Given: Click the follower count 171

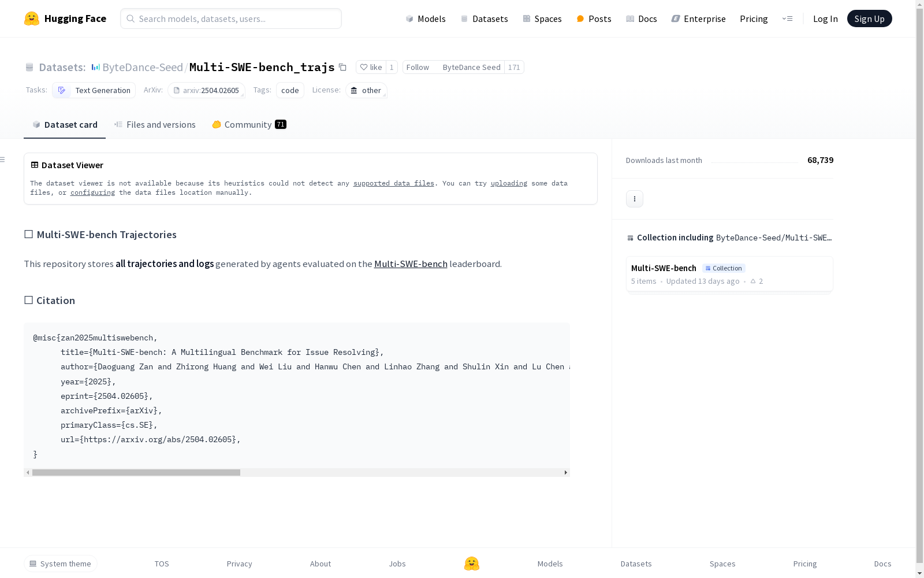Looking at the screenshot, I should (514, 67).
